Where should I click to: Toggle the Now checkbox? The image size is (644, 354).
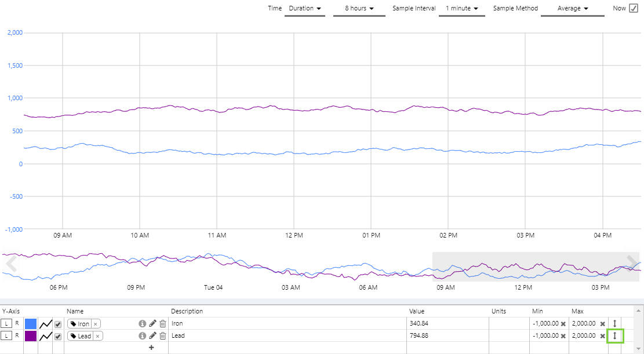633,8
